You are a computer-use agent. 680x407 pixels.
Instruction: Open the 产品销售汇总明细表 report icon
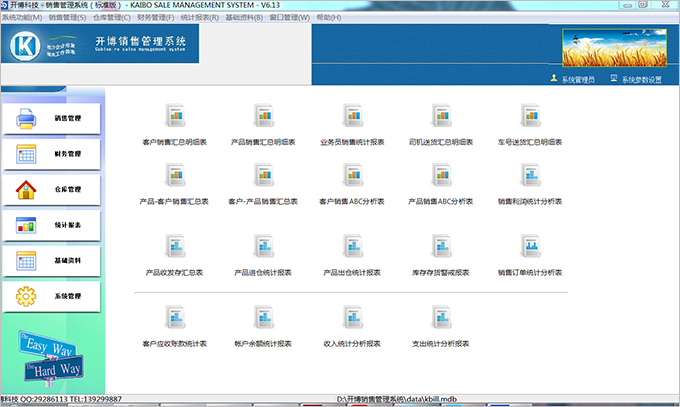(264, 115)
